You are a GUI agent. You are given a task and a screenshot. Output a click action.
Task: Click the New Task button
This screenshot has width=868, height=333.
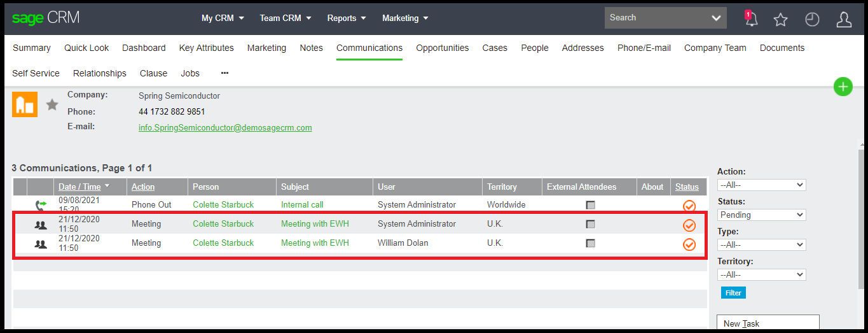click(x=768, y=323)
